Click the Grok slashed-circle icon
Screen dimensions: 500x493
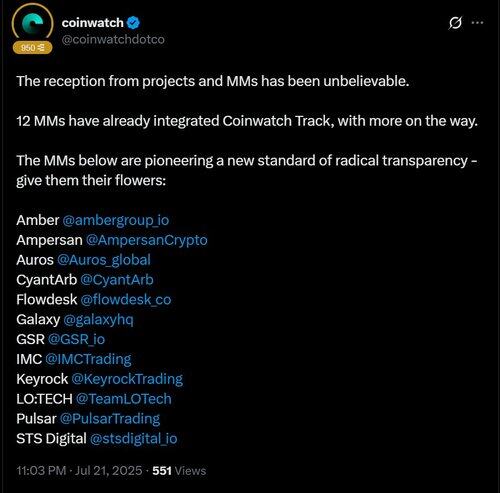[x=455, y=23]
